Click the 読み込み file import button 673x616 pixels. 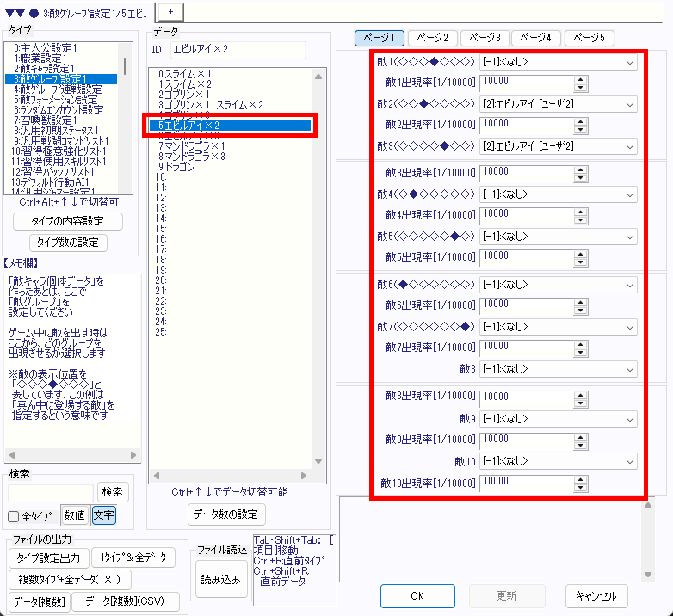coord(220,579)
